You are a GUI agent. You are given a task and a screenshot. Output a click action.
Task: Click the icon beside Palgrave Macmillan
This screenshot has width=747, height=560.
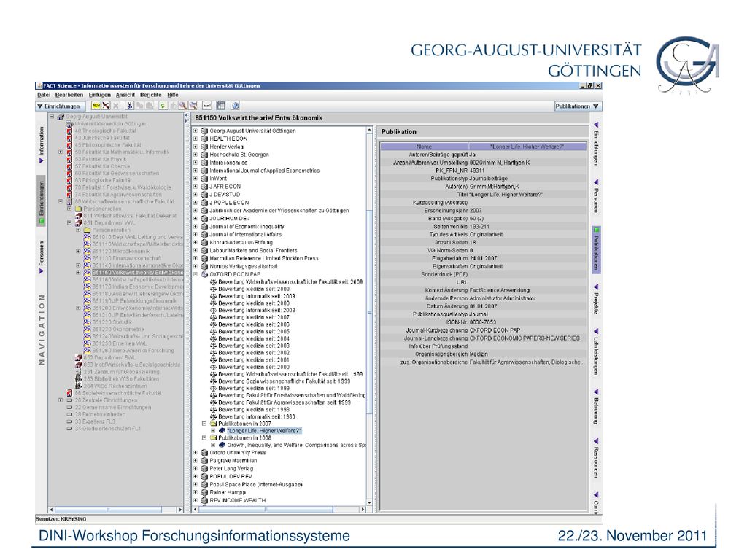[x=204, y=461]
